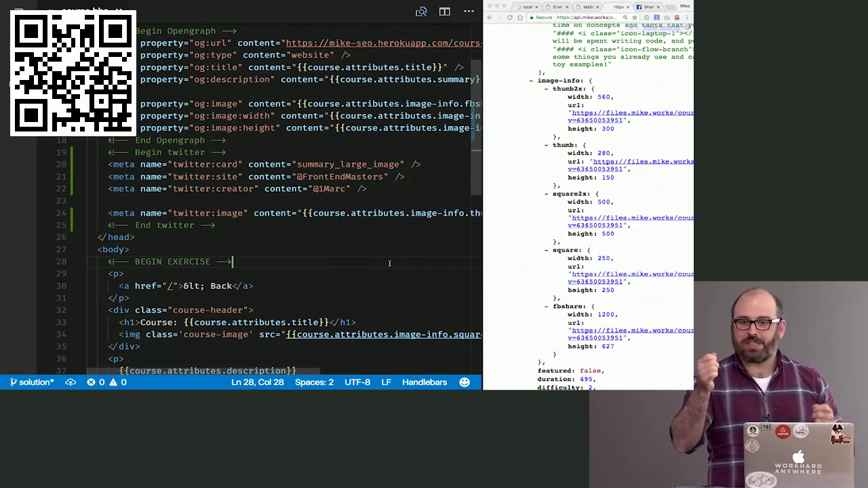
Task: Go back using the Chrome back arrow
Action: pyautogui.click(x=490, y=18)
